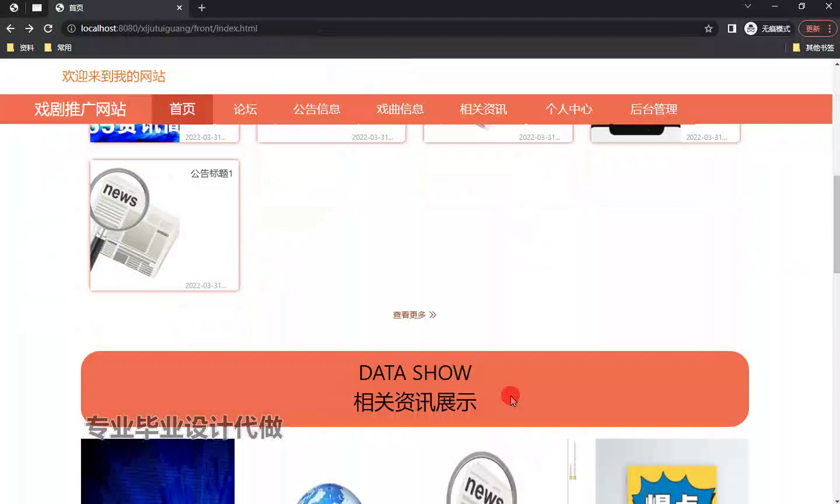Viewport: 840px width, 504px height.
Task: Open the 相关资讯 navigation item
Action: tap(484, 109)
